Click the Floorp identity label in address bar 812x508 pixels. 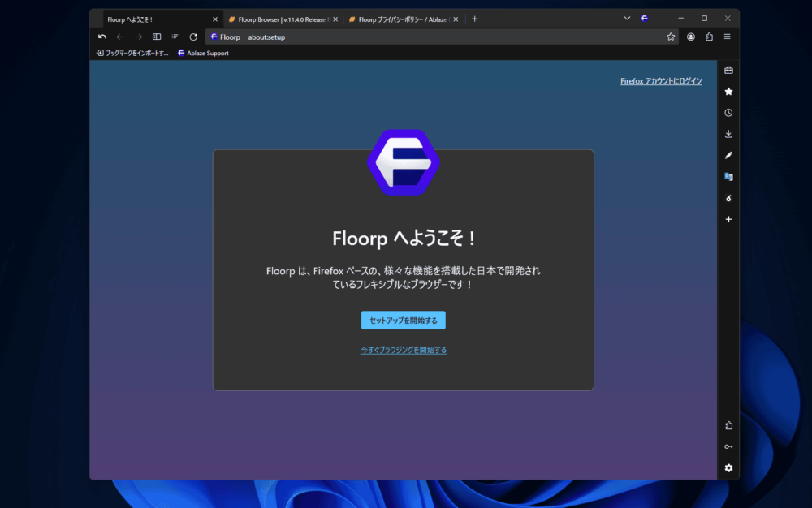[225, 37]
